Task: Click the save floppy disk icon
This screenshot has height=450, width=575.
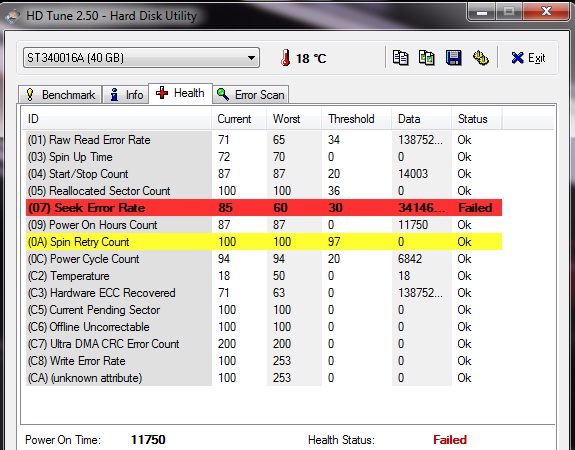Action: 454,58
